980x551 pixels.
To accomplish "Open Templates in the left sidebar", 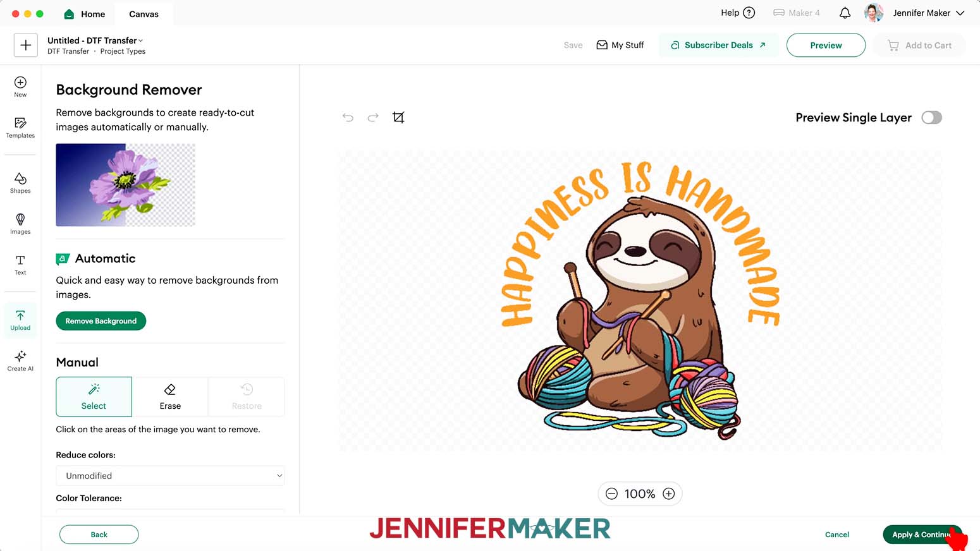I will pyautogui.click(x=20, y=128).
